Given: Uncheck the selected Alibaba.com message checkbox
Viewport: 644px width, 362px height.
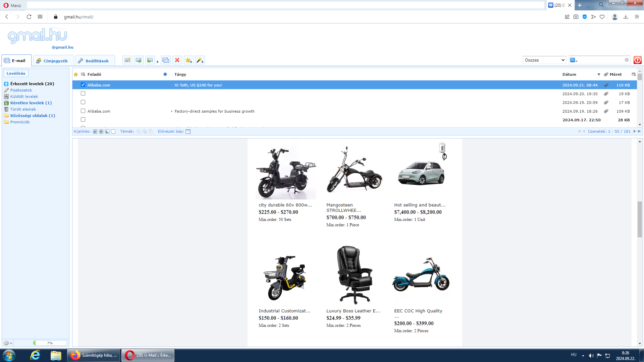Looking at the screenshot, I should (83, 85).
